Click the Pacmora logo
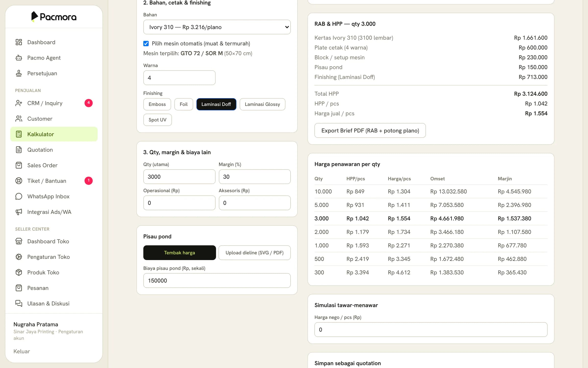 click(54, 17)
